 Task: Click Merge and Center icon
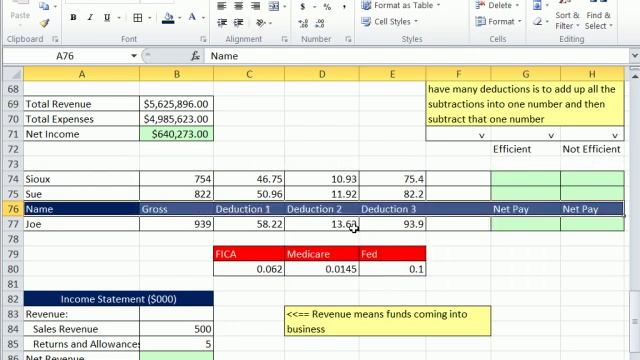click(274, 6)
